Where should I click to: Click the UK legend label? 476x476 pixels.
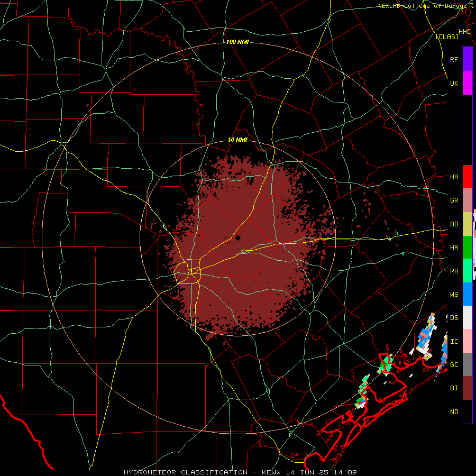[x=454, y=83]
